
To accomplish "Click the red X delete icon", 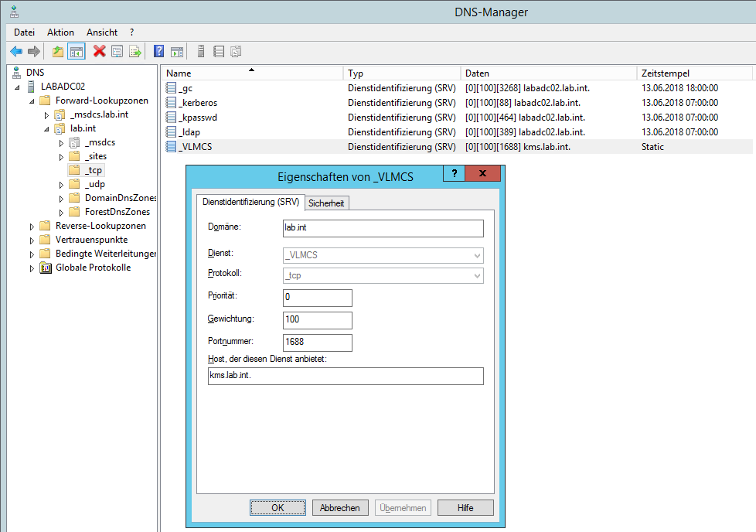I will coord(99,52).
